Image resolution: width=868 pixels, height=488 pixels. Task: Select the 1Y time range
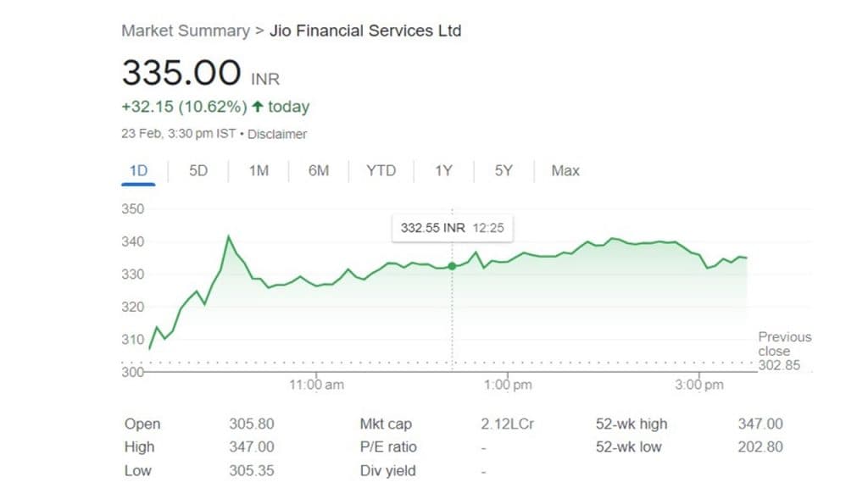(x=443, y=171)
